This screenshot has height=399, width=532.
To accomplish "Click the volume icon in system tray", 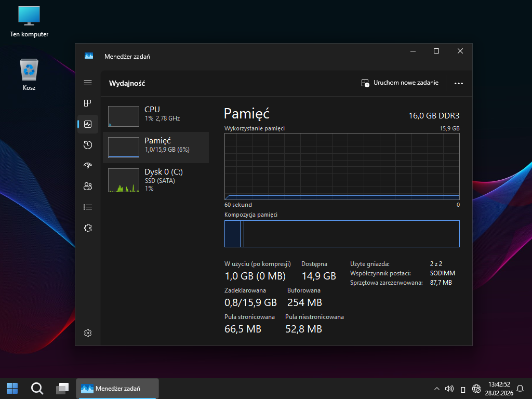I will pos(449,389).
